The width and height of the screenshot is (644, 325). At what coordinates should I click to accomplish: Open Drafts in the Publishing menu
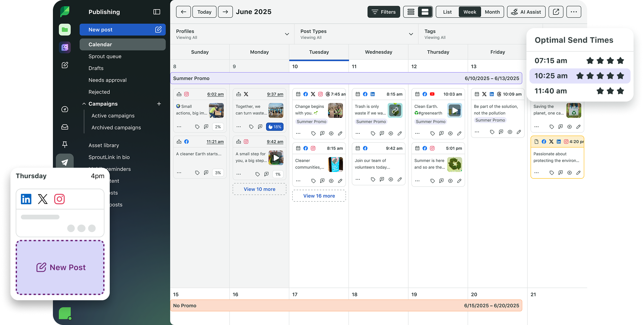[96, 68]
